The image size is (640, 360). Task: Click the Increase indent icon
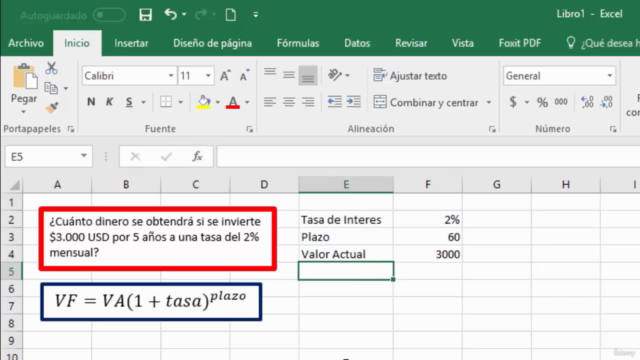click(353, 102)
